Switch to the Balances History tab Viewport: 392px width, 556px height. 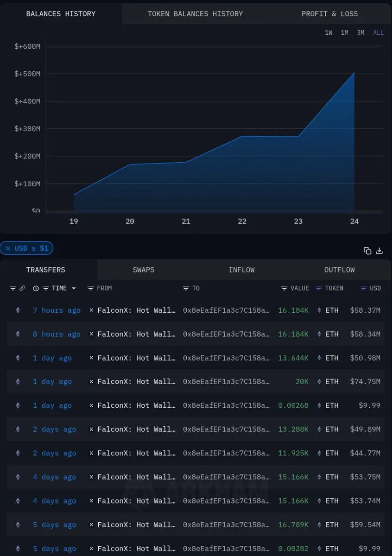tap(61, 14)
